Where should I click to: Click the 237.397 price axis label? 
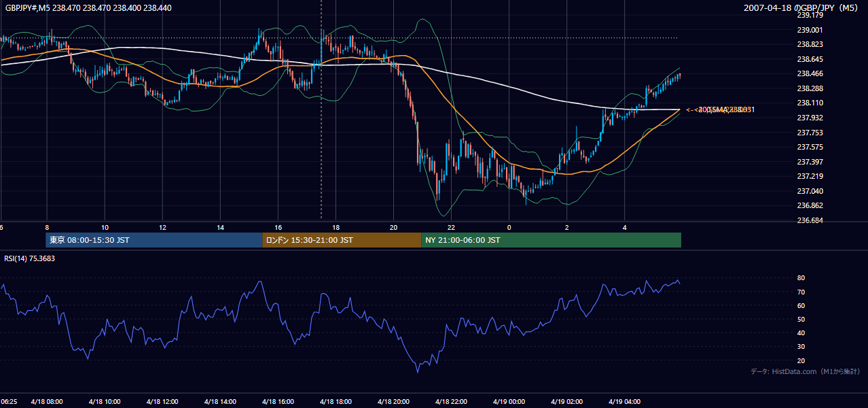[810, 162]
